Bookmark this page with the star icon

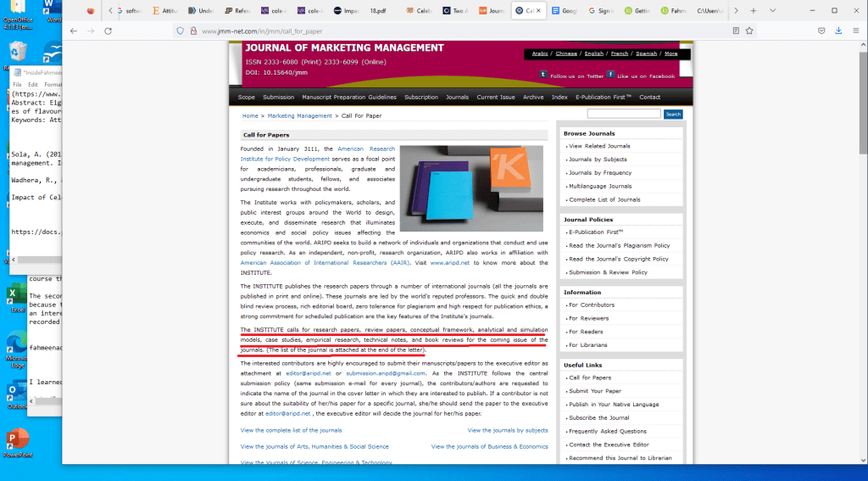(749, 31)
